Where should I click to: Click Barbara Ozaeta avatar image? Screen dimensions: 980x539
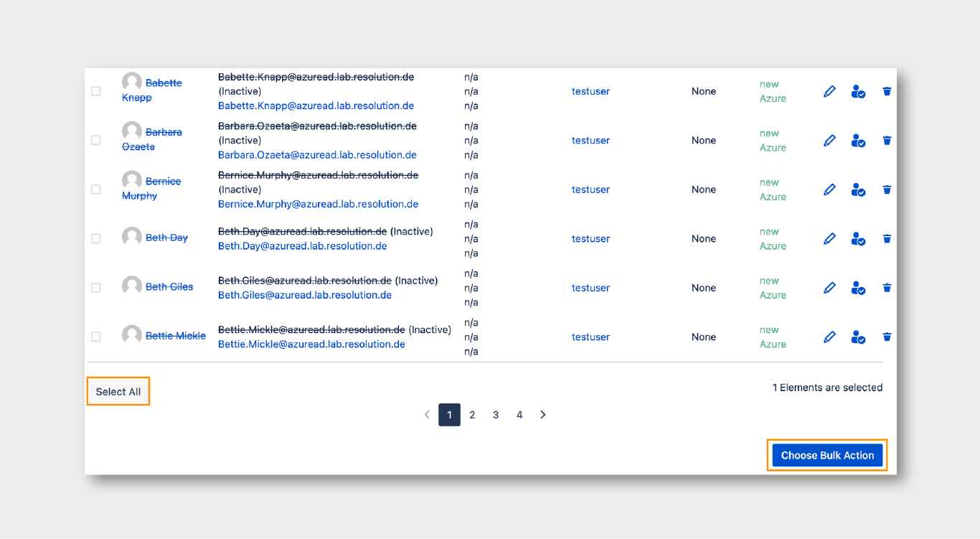[x=132, y=131]
